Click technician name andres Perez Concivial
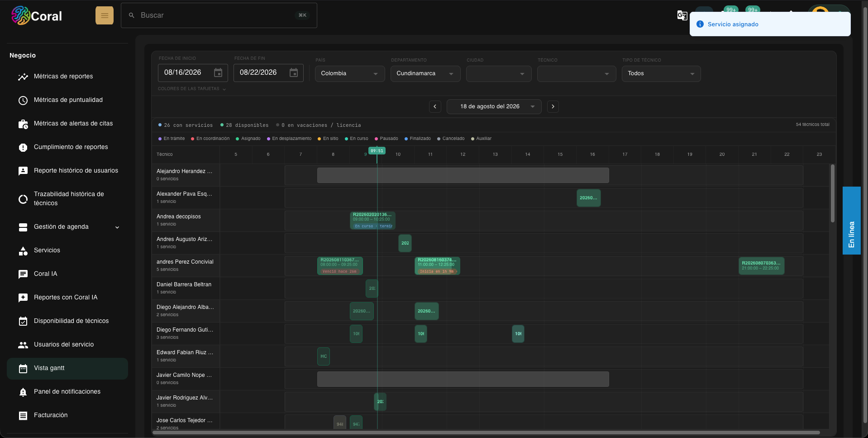Viewport: 868px width, 438px height. click(x=185, y=262)
